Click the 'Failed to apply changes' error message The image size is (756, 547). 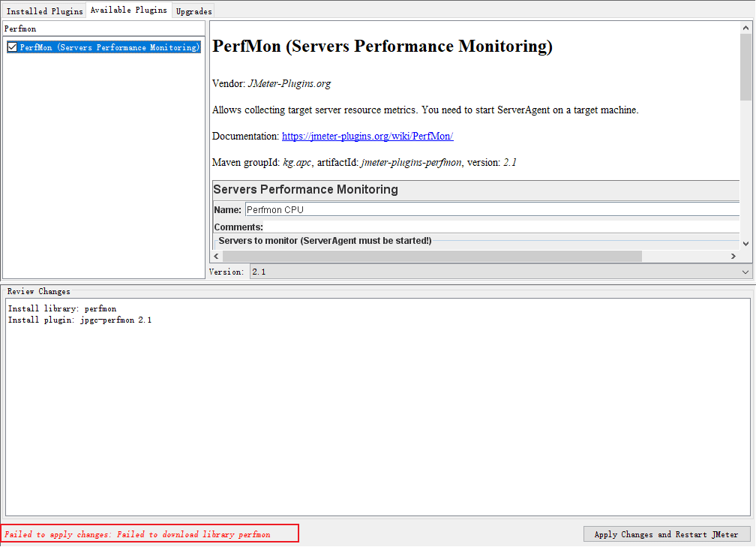[x=137, y=534]
